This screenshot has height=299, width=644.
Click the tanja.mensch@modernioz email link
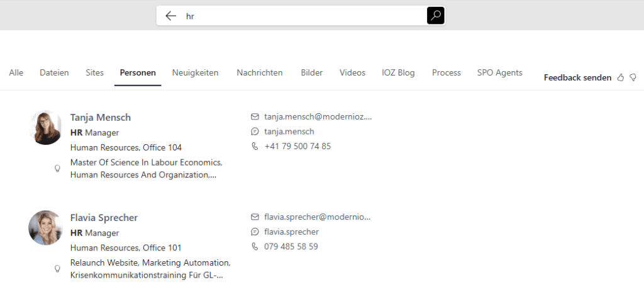(x=318, y=117)
